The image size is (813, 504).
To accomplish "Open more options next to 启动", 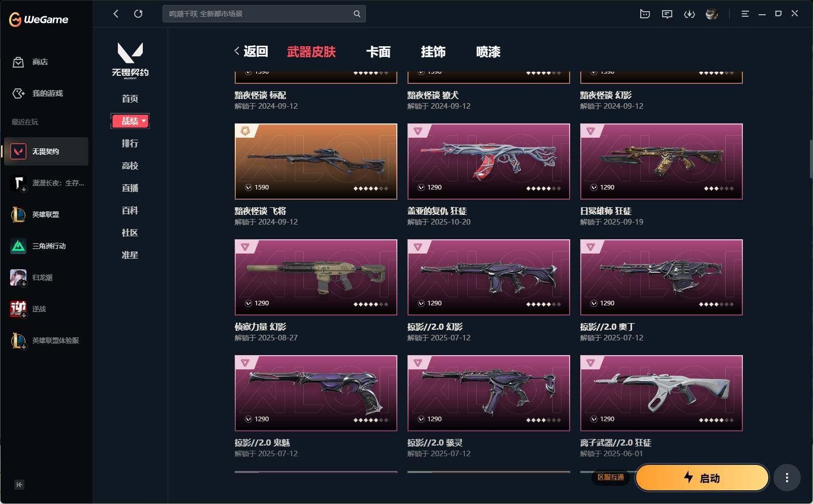I will click(x=787, y=478).
